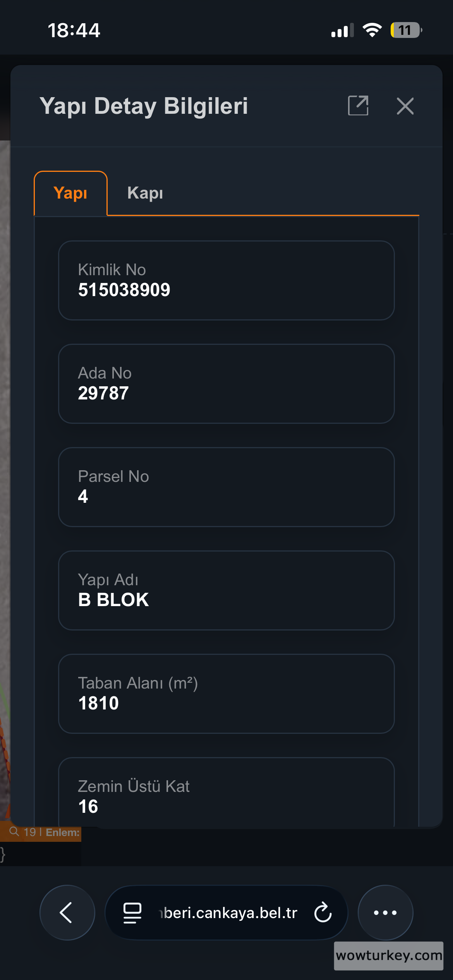Screen dimensions: 453x980
Task: Select the Taban Alanı 1810 card
Action: [226, 694]
